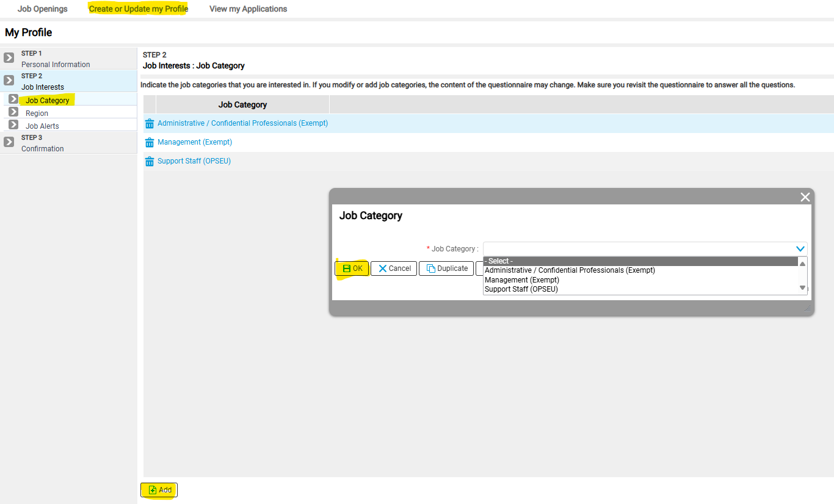The width and height of the screenshot is (834, 504).
Task: Select Support Staff (OPSEU) from dropdown list
Action: pyautogui.click(x=521, y=289)
